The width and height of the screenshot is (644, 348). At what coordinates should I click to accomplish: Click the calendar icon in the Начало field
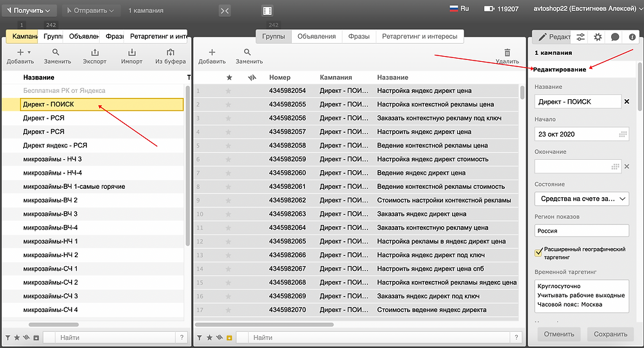(623, 134)
